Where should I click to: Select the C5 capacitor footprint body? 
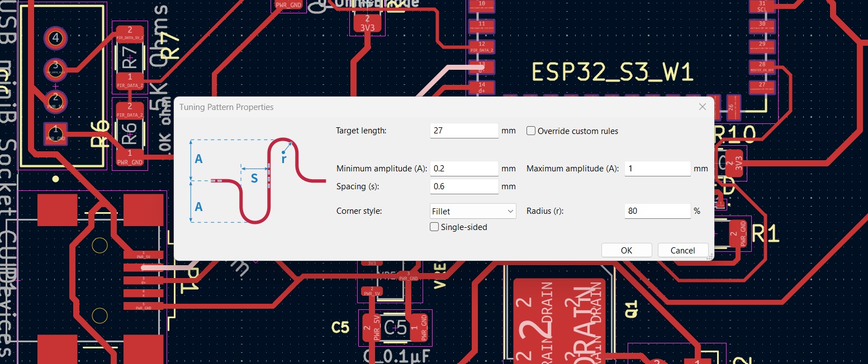(x=396, y=328)
